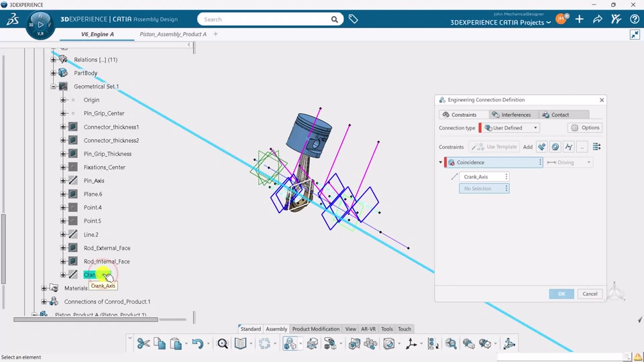
Task: Click the Copy icon in Standard toolbar
Action: [x=160, y=343]
